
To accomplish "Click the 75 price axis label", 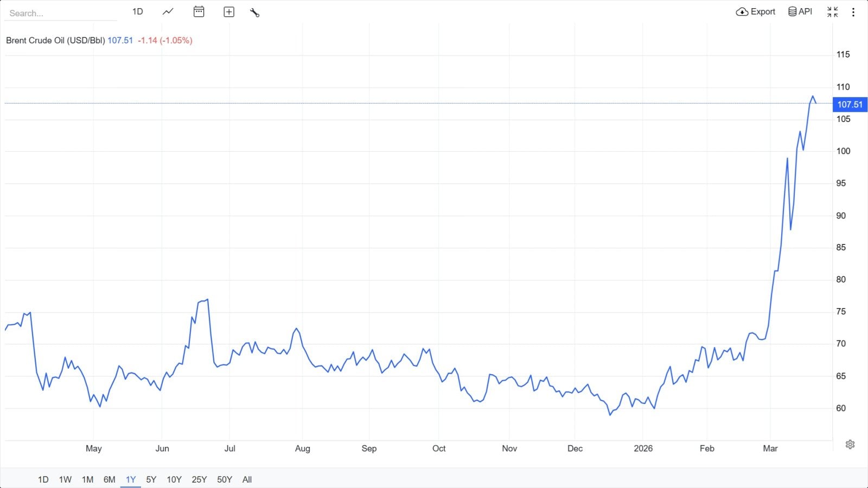I will pos(841,311).
